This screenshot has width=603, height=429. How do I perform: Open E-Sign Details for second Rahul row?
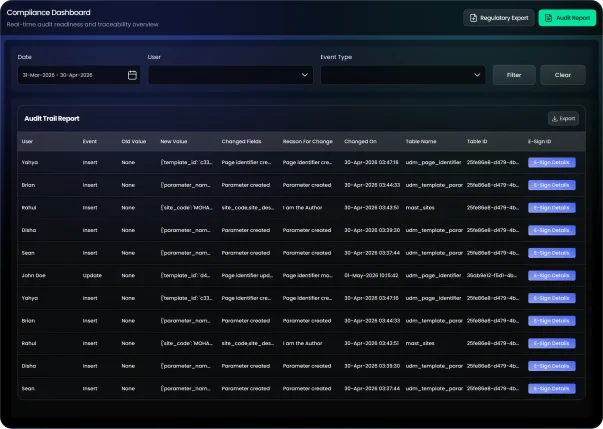click(552, 343)
